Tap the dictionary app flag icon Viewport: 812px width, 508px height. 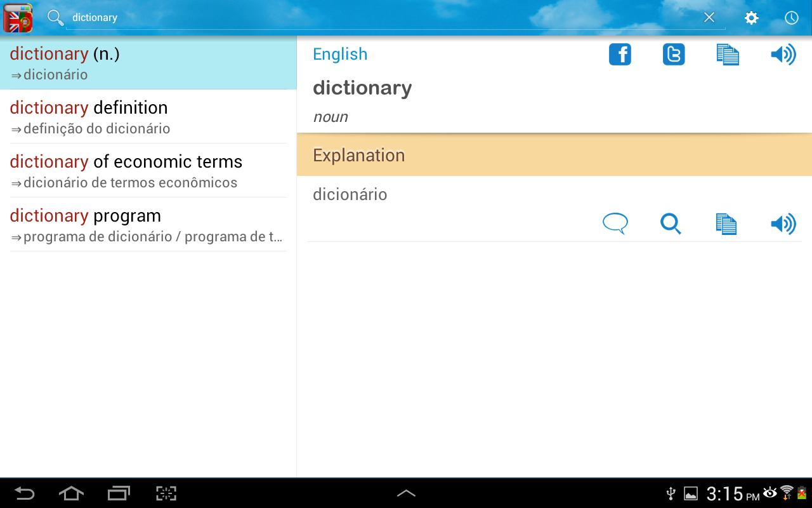point(17,17)
